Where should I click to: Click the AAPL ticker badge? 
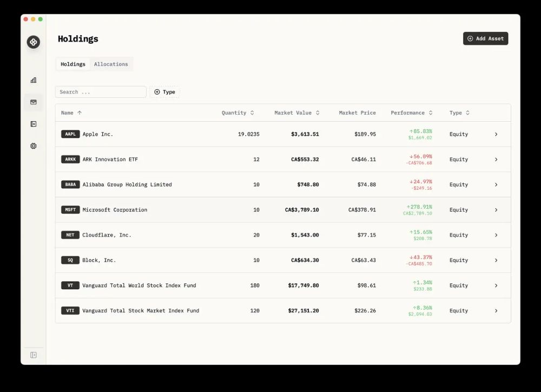coord(70,134)
